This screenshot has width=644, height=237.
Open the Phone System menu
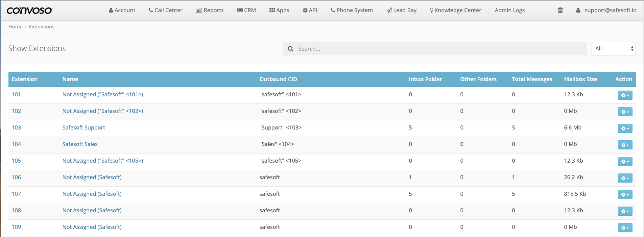pos(352,10)
